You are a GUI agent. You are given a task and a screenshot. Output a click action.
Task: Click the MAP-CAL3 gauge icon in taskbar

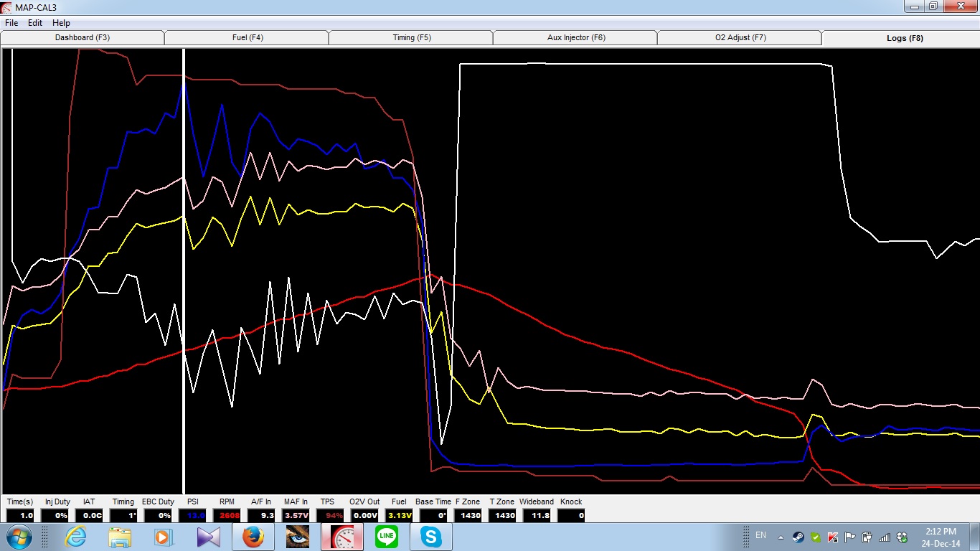pos(341,537)
